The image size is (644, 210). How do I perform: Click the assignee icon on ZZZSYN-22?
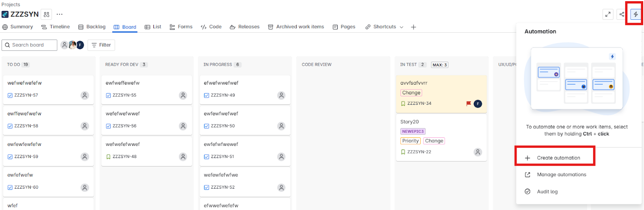pos(478,152)
